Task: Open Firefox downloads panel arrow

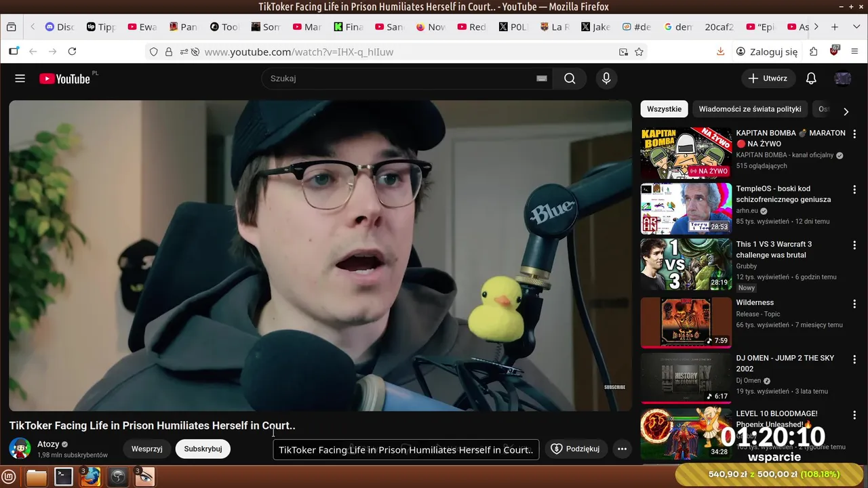Action: point(721,52)
